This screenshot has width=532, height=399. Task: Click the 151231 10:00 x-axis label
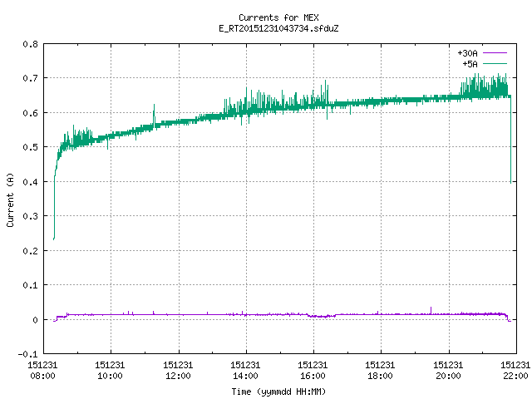(x=110, y=370)
